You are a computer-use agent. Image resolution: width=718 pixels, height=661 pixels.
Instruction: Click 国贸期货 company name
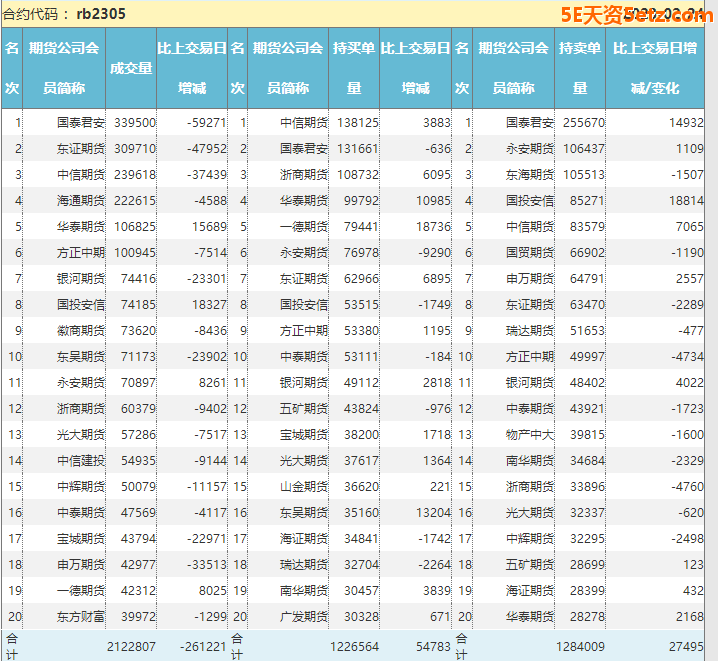pos(530,253)
